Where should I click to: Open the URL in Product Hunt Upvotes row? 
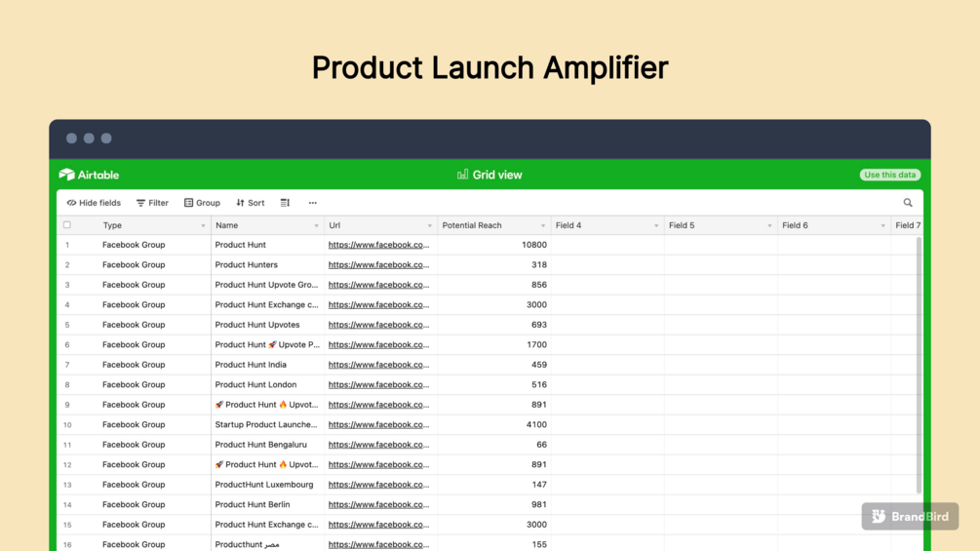tap(378, 325)
